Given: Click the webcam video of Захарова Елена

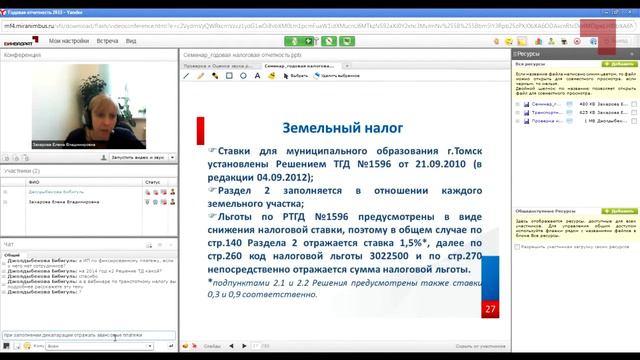Looking at the screenshot, I should 89,106.
